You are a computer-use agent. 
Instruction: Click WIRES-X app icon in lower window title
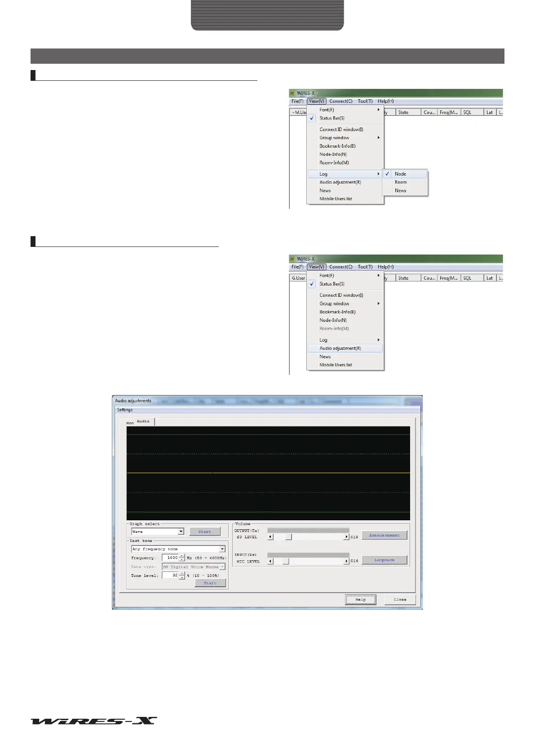(292, 259)
